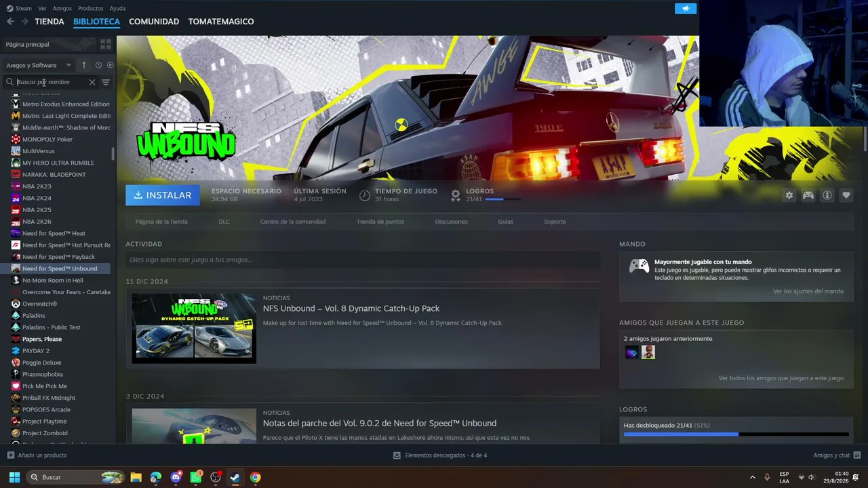Click the plus icon to add a product
This screenshot has width=868, height=488.
[x=10, y=455]
